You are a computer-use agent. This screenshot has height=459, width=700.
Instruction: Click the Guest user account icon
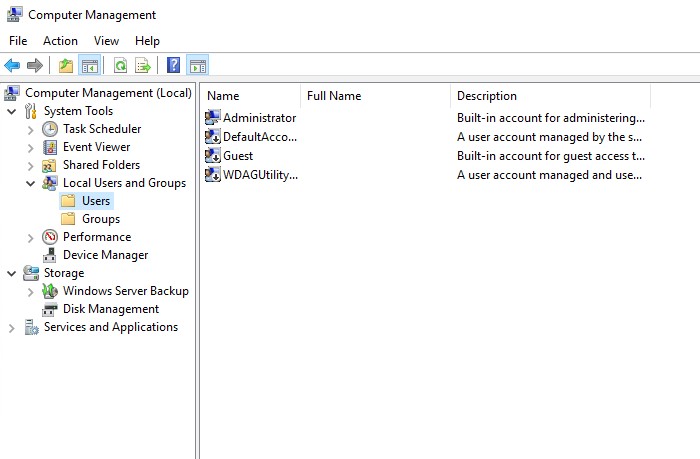[212, 155]
